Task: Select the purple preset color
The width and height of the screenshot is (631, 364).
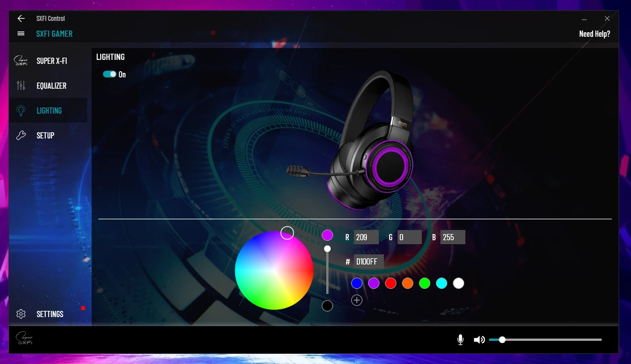Action: click(374, 283)
